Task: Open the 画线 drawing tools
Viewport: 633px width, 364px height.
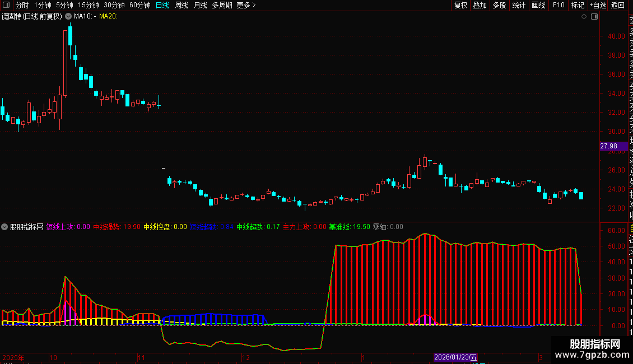Action: point(538,5)
